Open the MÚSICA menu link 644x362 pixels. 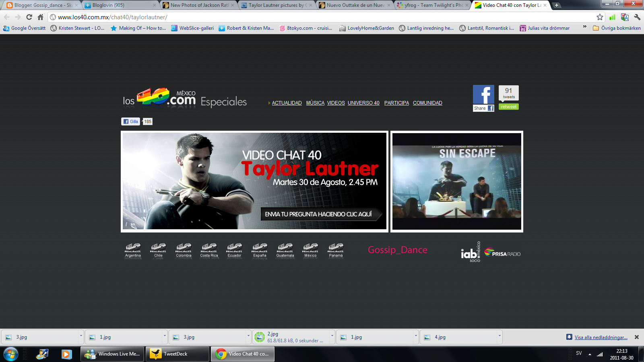point(315,103)
